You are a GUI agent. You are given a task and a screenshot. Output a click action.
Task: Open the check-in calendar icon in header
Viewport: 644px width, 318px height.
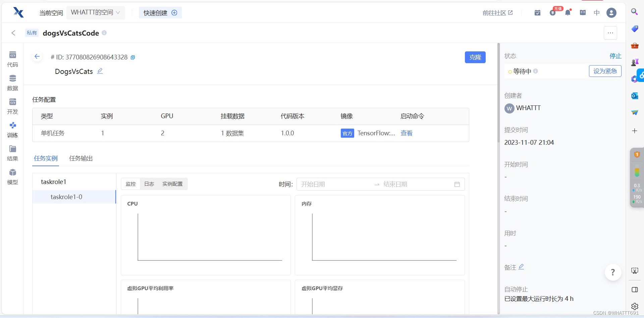(x=537, y=13)
